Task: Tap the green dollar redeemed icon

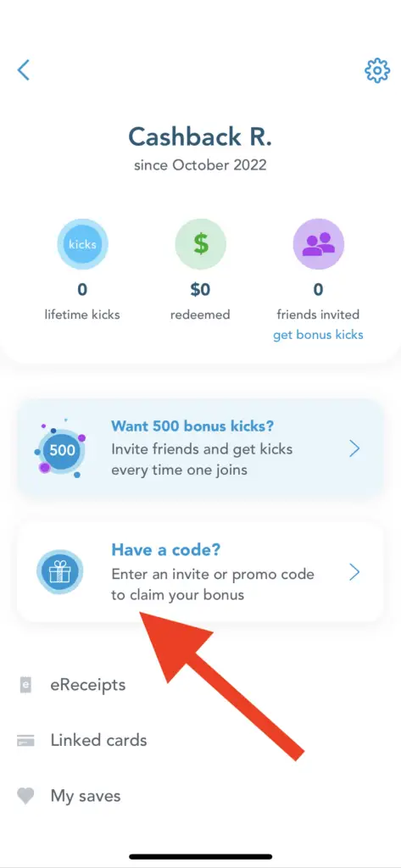Action: [x=200, y=243]
